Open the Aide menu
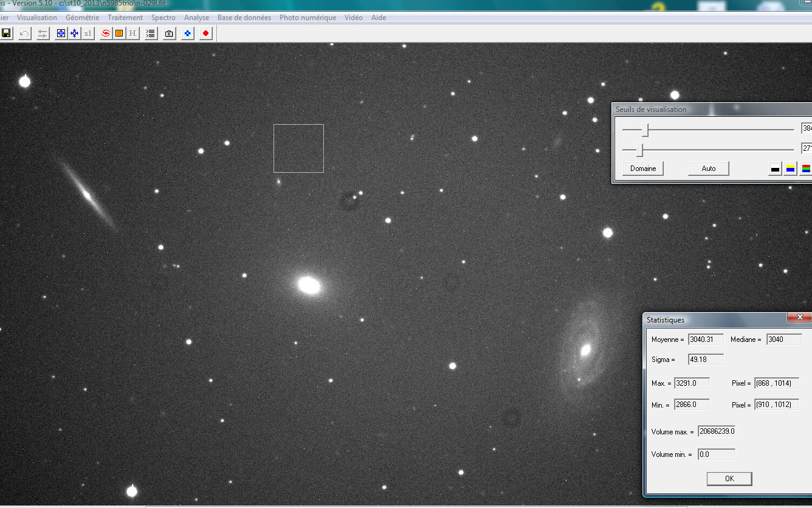The image size is (812, 508). [379, 18]
